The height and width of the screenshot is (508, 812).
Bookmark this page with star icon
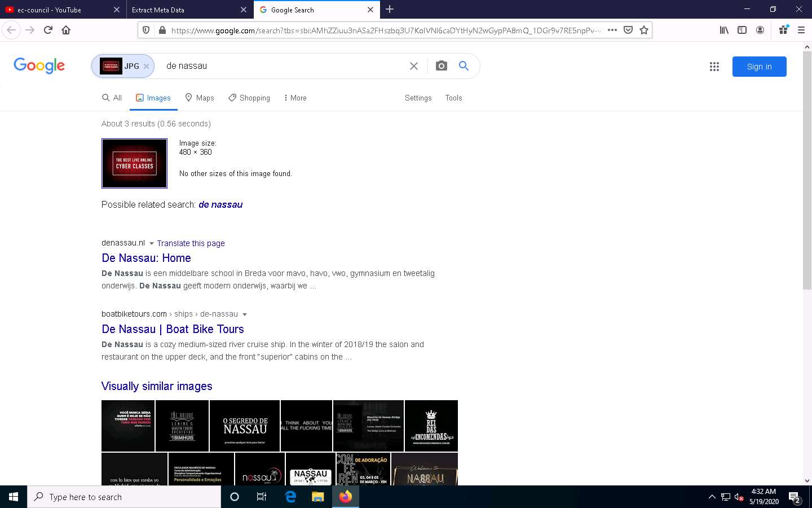(644, 30)
